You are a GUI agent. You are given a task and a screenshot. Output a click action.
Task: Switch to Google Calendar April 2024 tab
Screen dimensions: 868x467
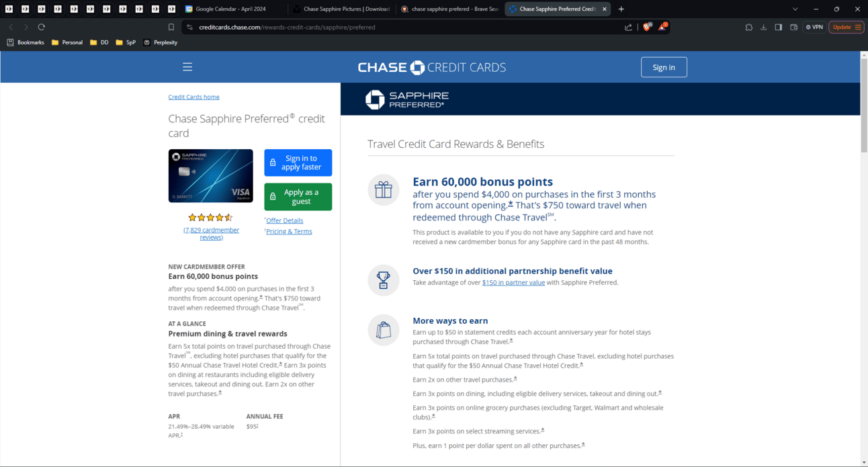click(232, 9)
